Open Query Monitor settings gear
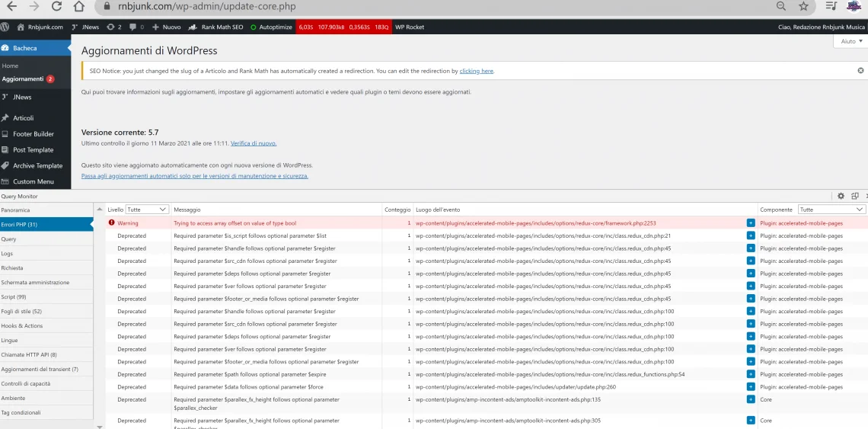This screenshot has width=868, height=429. 841,196
